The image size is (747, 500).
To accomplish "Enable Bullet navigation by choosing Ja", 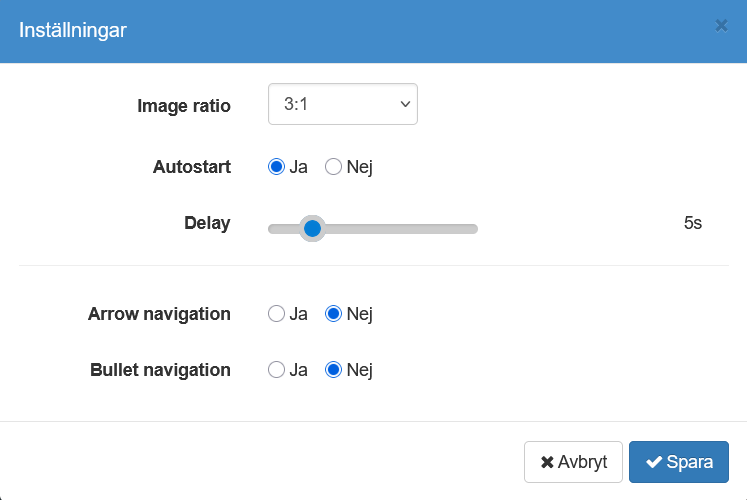I will pyautogui.click(x=277, y=370).
